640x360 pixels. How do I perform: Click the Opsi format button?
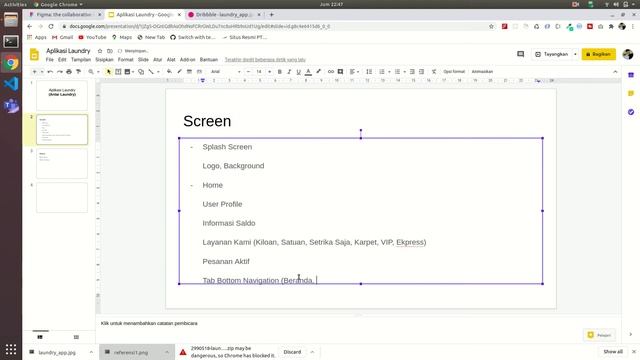(454, 72)
